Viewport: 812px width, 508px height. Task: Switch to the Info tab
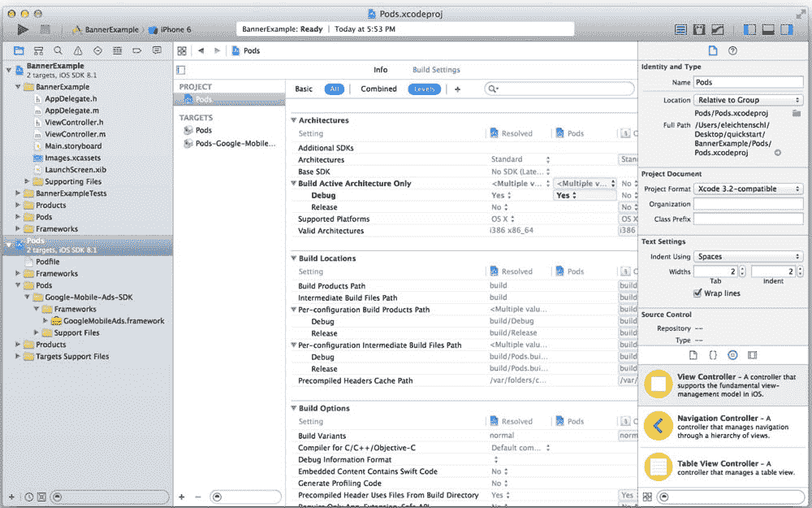click(380, 70)
